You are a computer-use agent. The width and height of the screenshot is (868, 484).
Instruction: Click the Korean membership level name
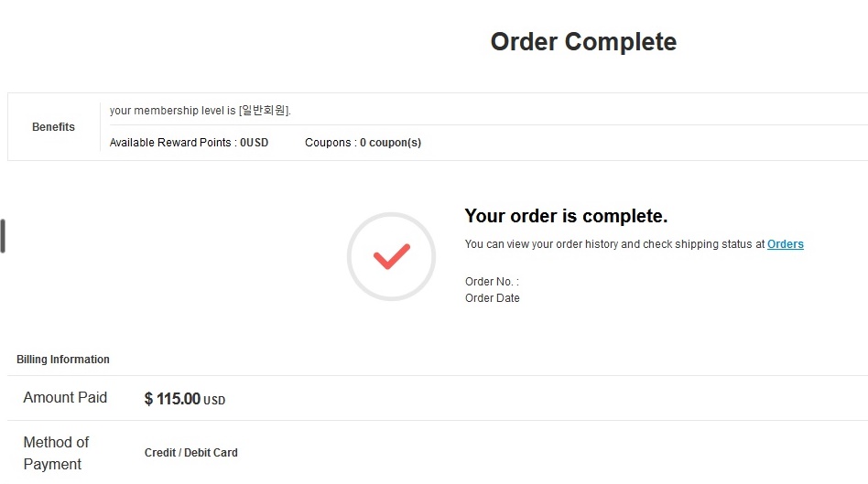[264, 110]
